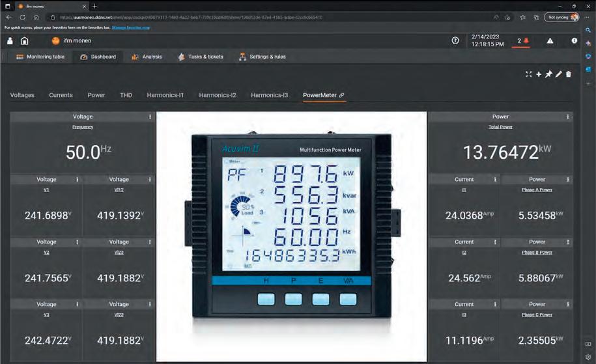Open options menu of Total Power widget

[x=567, y=117]
